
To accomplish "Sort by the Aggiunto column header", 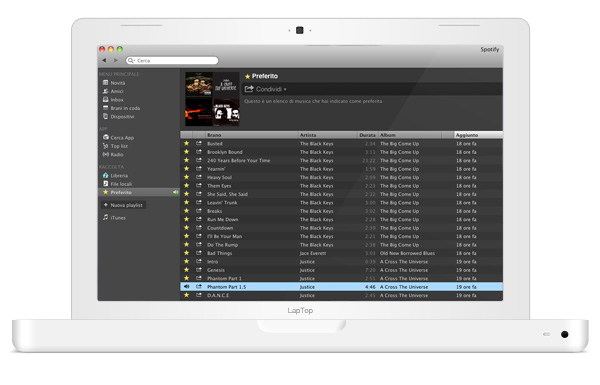I will pos(478,135).
